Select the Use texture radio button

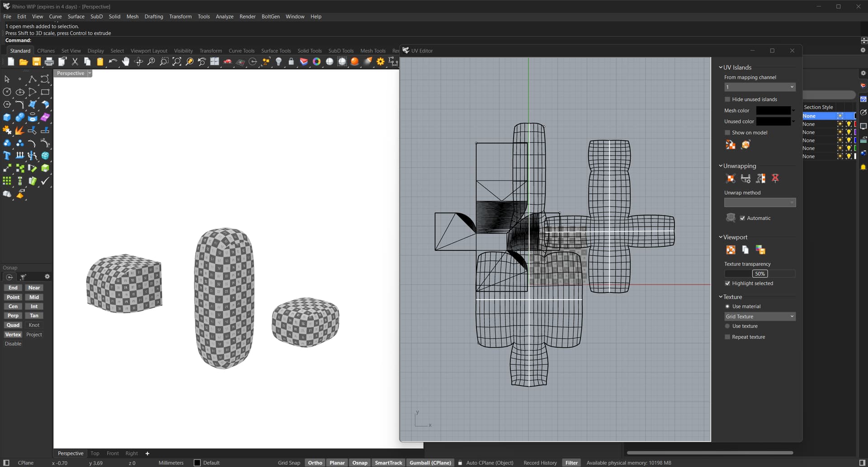(x=727, y=326)
